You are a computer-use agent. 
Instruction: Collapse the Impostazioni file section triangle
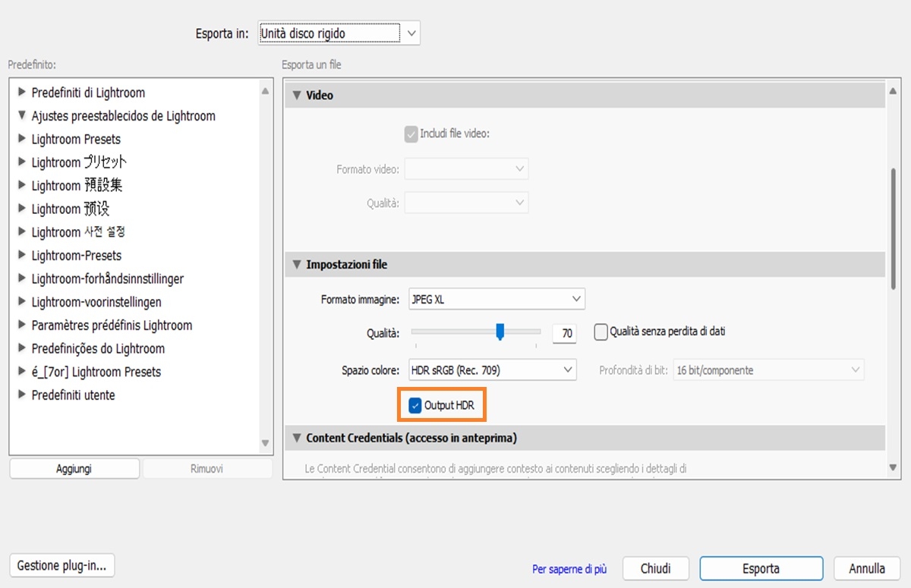pos(296,265)
